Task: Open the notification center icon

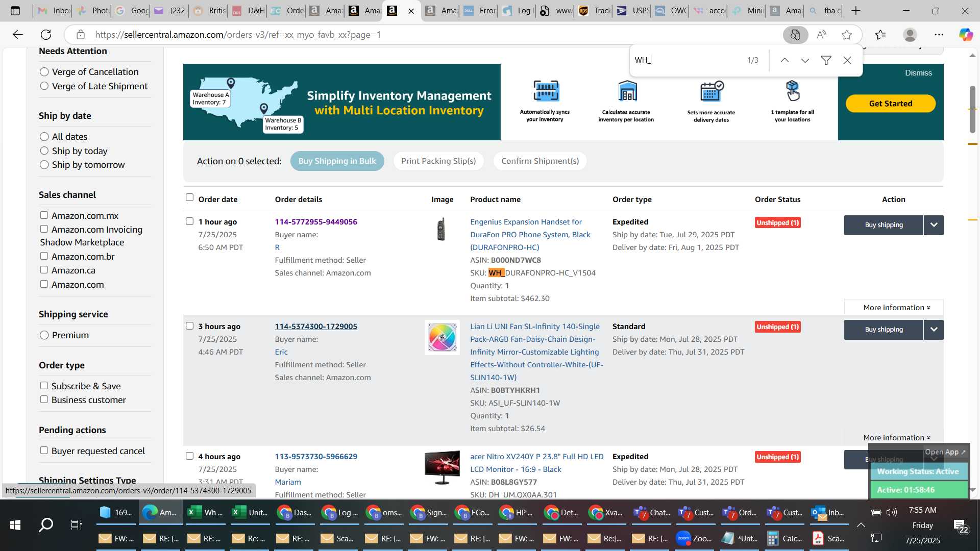Action: pos(960,525)
